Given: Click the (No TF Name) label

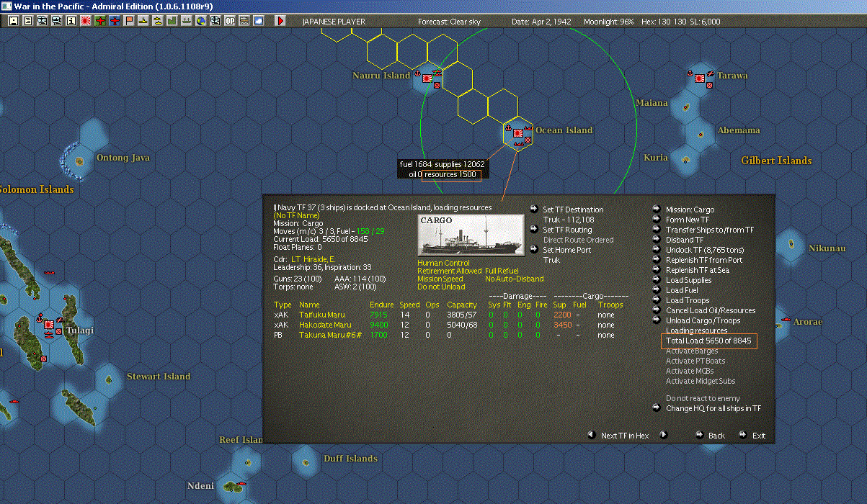Looking at the screenshot, I should [x=295, y=215].
